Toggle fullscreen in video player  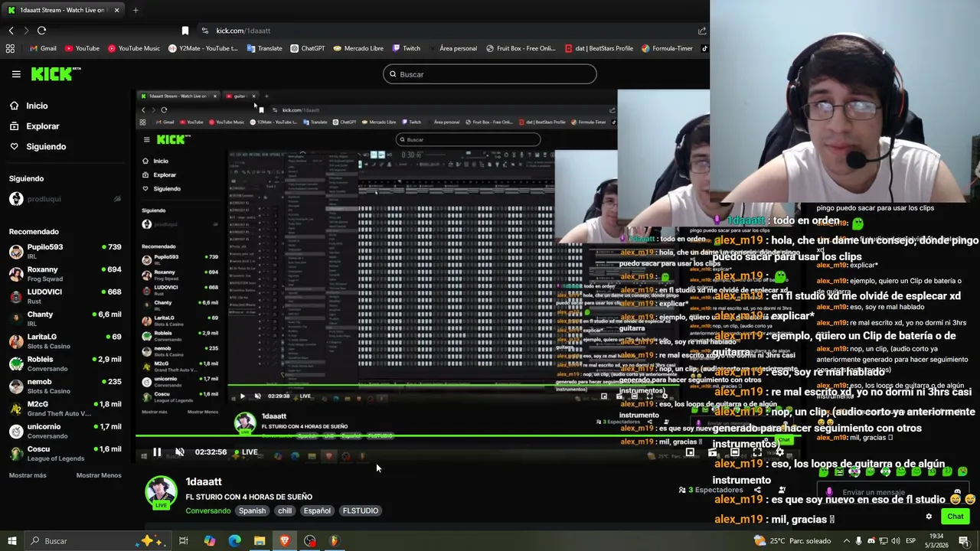(x=756, y=452)
